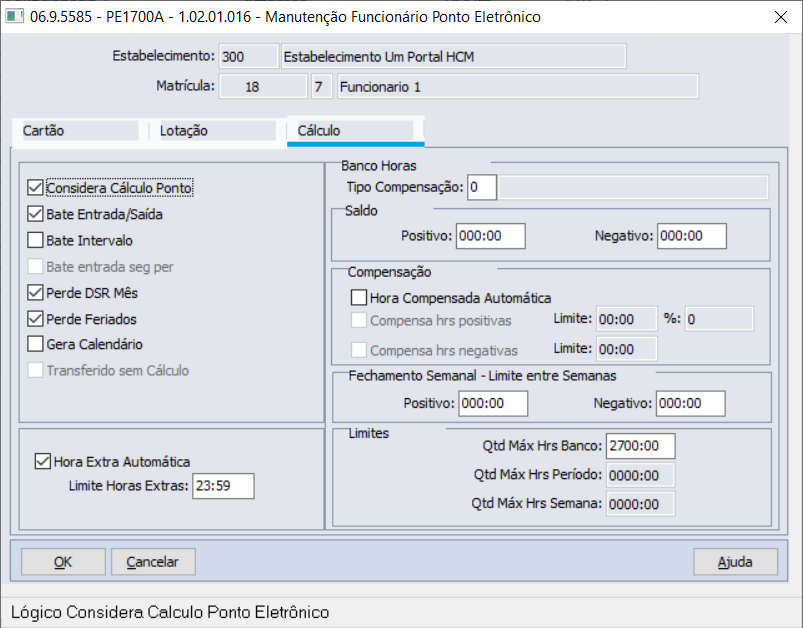Edit the Qtd Máx Hrs Banco field
Screen dimensions: 803x628
640,446
